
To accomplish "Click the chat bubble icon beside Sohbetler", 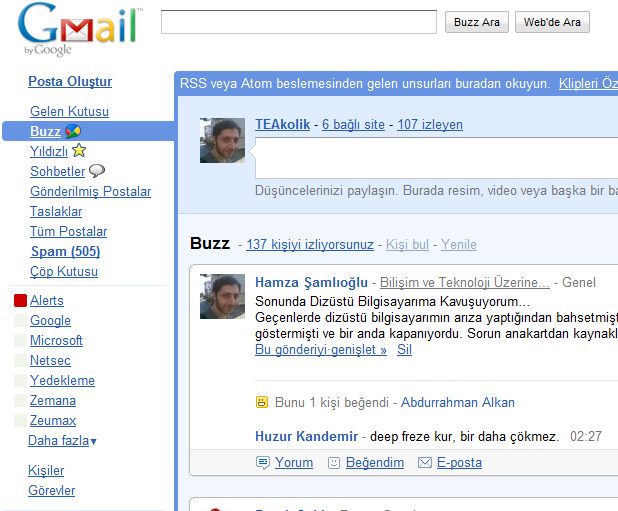I will pos(97,171).
